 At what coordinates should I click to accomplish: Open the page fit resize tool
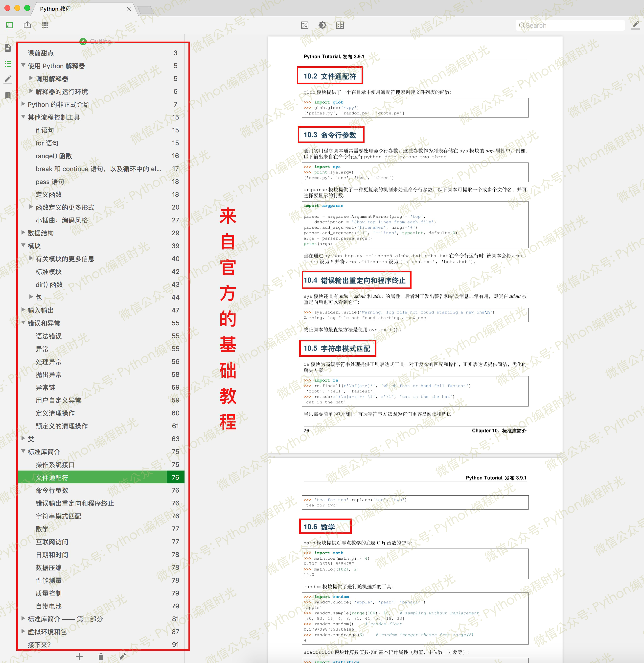304,25
